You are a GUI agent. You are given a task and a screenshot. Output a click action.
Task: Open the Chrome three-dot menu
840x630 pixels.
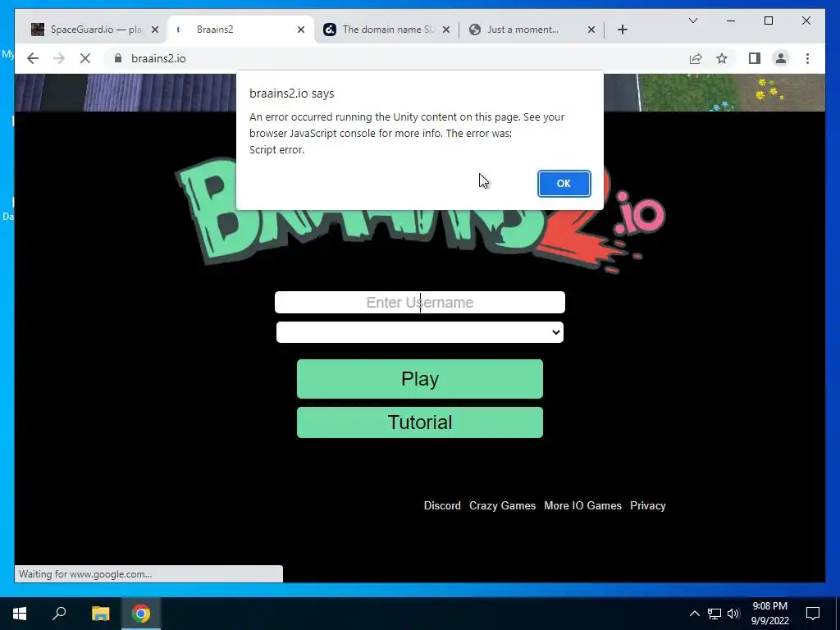pyautogui.click(x=807, y=58)
